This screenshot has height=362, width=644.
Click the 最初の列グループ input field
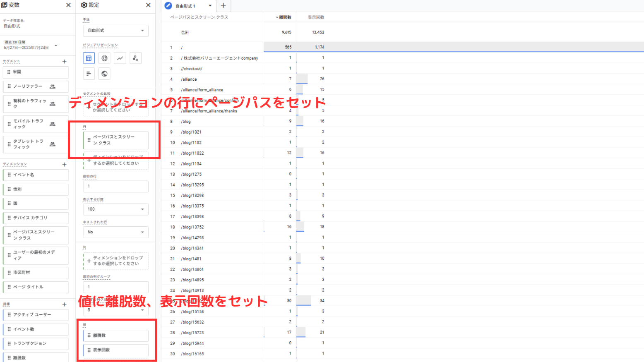tap(115, 287)
